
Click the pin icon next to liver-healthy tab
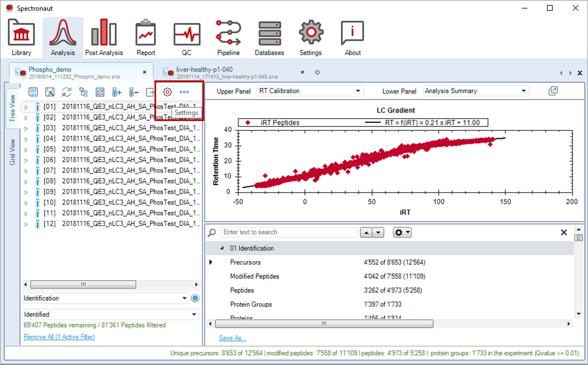tap(318, 72)
